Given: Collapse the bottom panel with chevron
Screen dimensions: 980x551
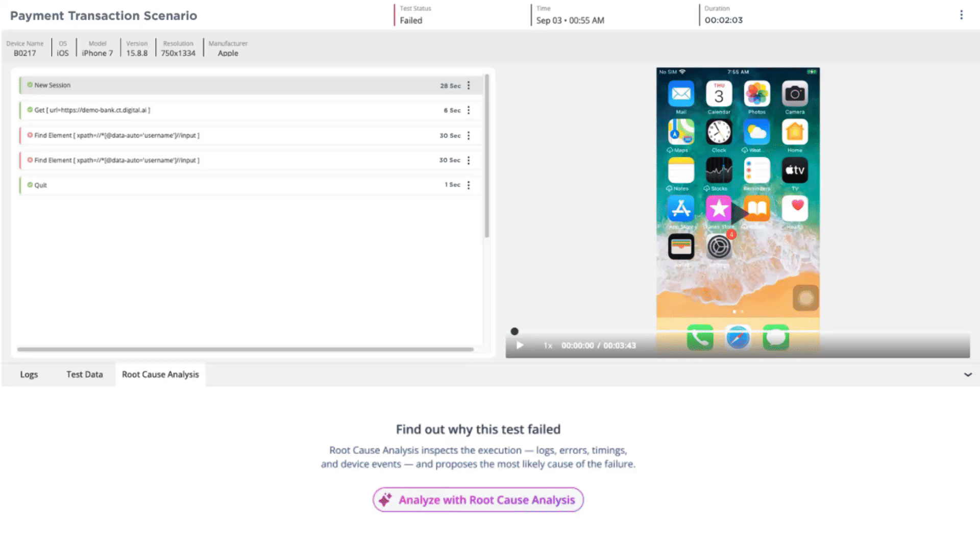Looking at the screenshot, I should [x=968, y=374].
